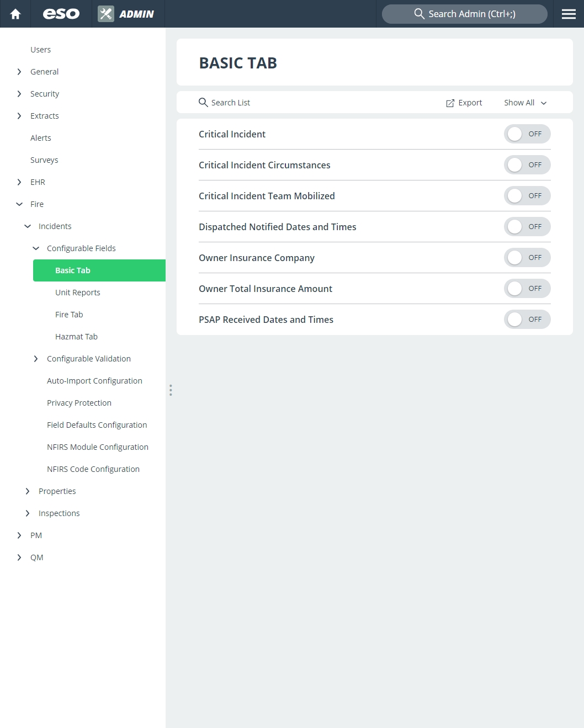584x728 pixels.
Task: Go to the Home icon
Action: 15,14
